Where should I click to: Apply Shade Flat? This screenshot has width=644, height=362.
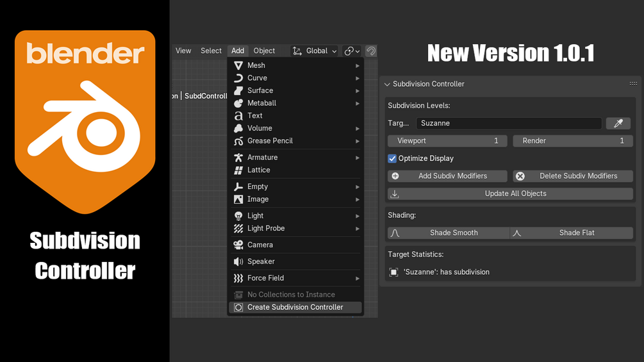(x=572, y=233)
